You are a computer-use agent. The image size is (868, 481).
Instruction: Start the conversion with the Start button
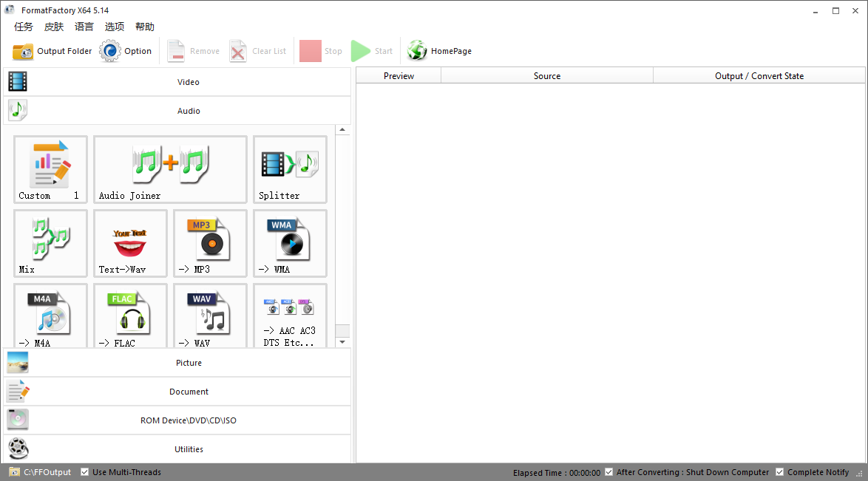[372, 51]
